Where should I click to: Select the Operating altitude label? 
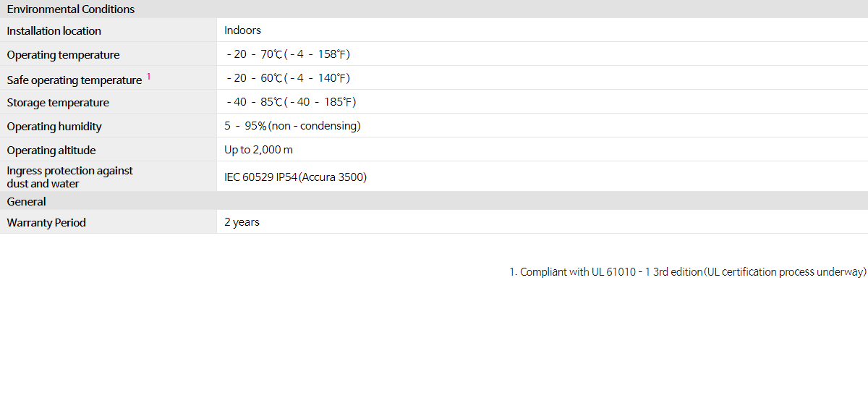coord(51,151)
